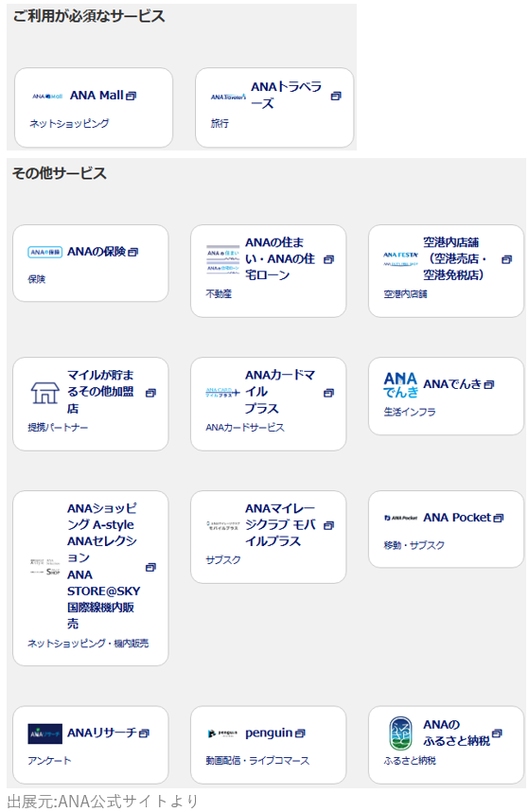Click external-link icon next to ANAの保険
Image resolution: width=529 pixels, height=812 pixels.
click(x=133, y=252)
